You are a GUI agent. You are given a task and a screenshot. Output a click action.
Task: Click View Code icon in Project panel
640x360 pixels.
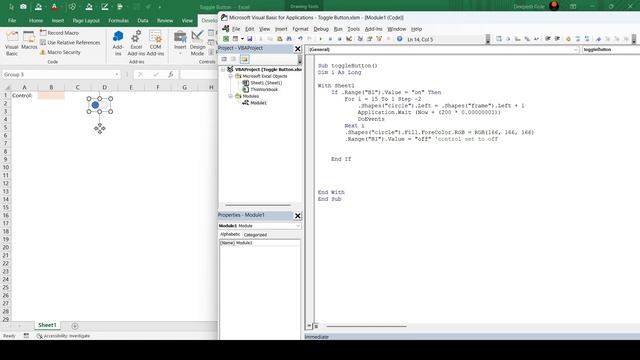[224, 59]
